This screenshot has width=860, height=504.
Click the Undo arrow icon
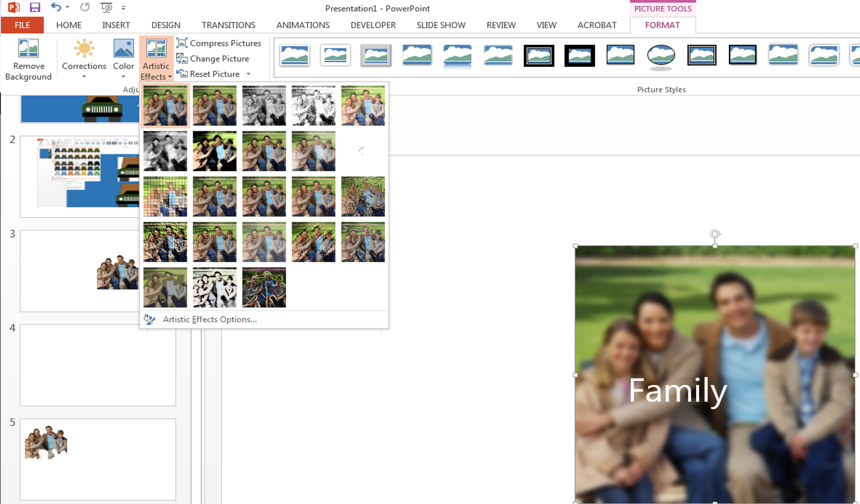coord(56,7)
